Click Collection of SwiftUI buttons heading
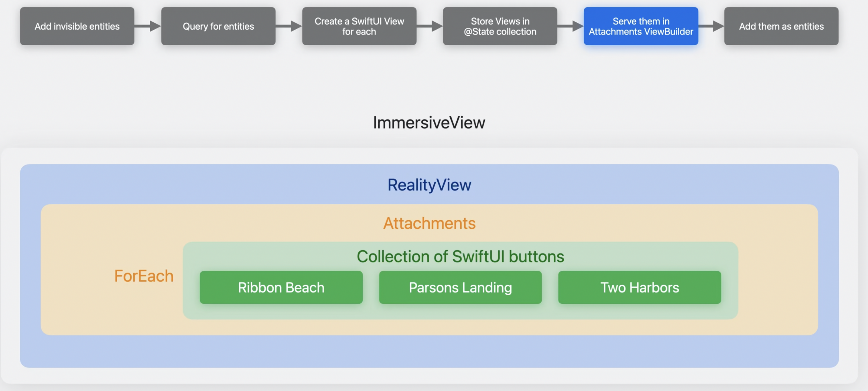Viewport: 868px width, 391px height. pyautogui.click(x=460, y=257)
